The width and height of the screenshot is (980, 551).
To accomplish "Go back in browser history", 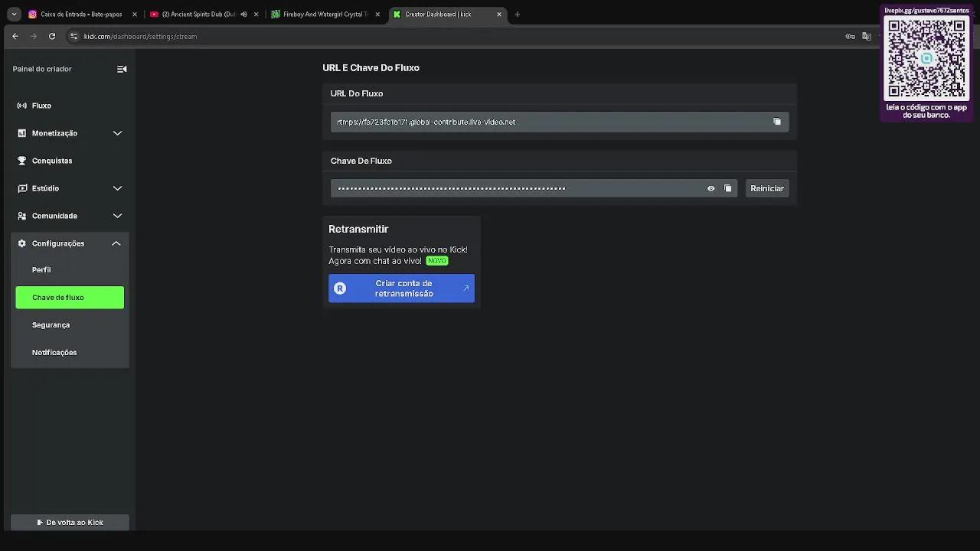I will (15, 36).
